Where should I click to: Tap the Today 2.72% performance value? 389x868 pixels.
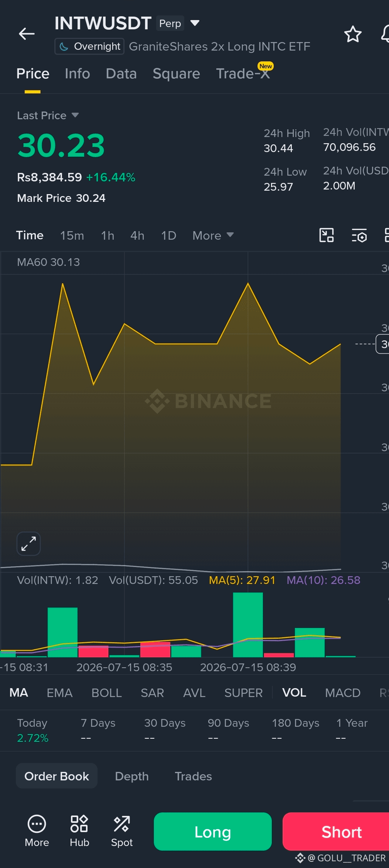pos(33,738)
